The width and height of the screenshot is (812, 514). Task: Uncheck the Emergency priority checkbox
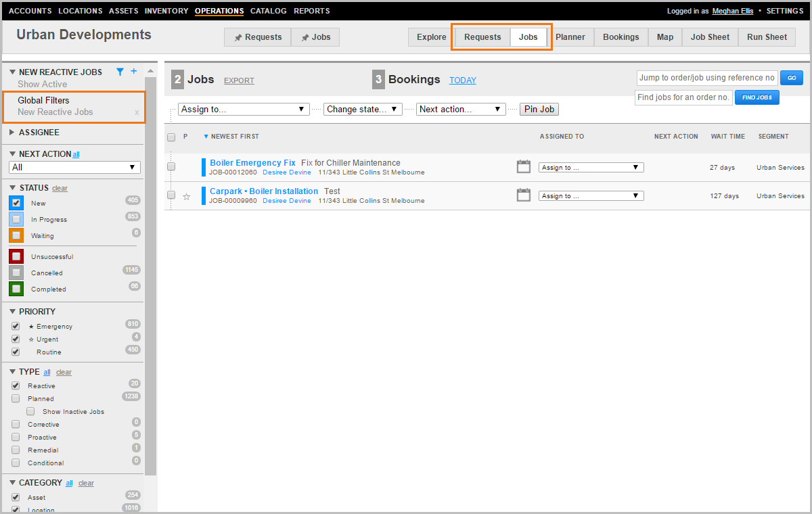coord(16,326)
